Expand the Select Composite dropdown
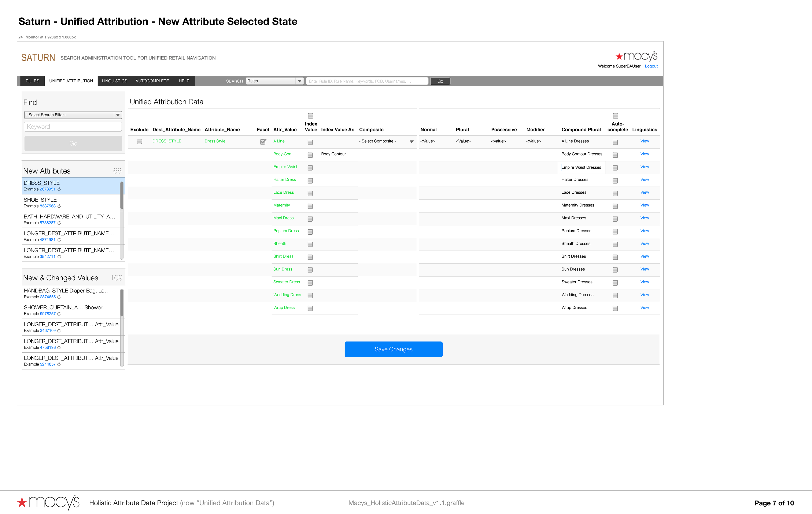Screen dimensions: 812x514 [x=411, y=142]
